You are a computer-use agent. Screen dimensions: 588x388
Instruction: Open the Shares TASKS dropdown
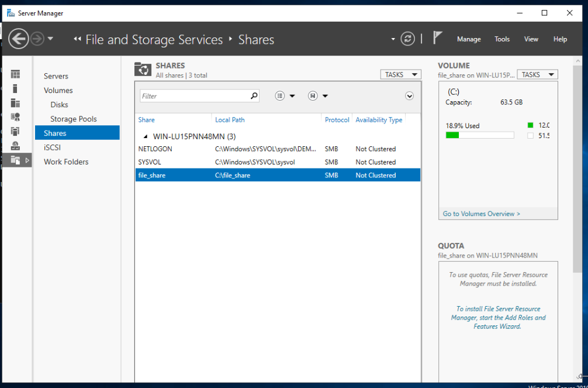point(400,75)
